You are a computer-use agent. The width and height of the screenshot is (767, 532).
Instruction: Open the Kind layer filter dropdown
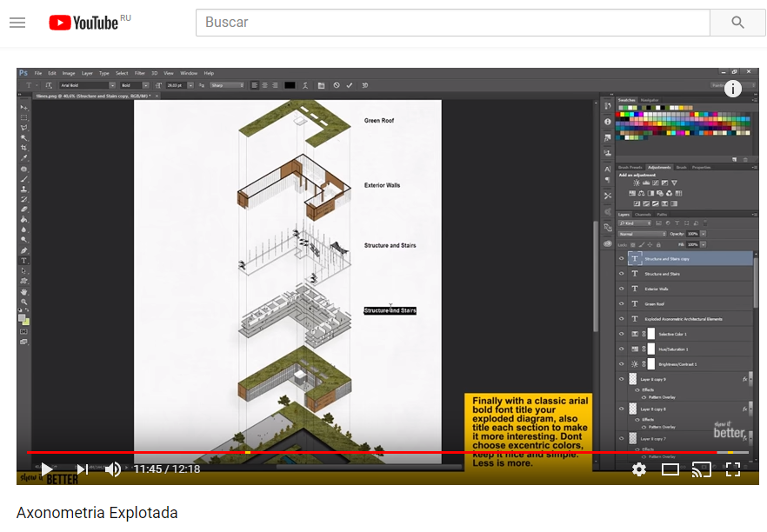635,223
